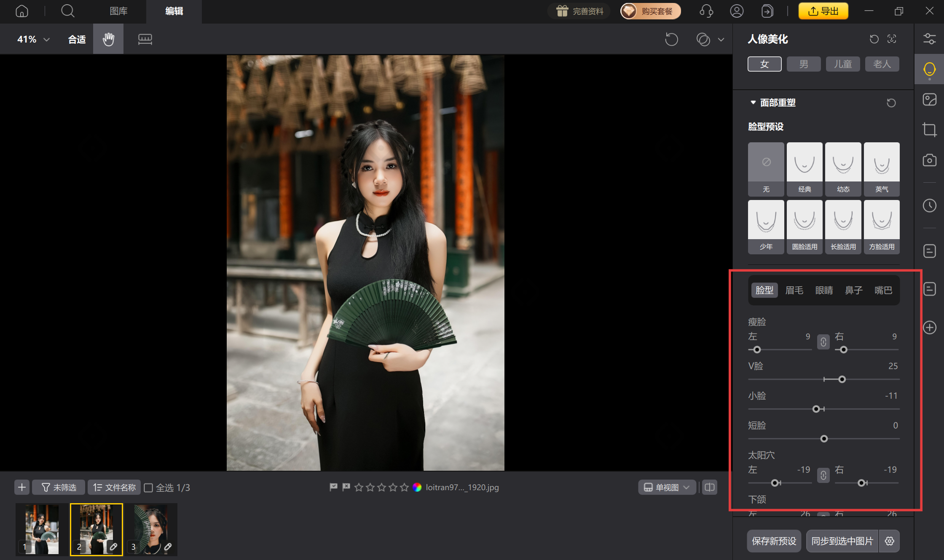Adjust the V脸 slider handle
The height and width of the screenshot is (560, 944).
tap(842, 379)
